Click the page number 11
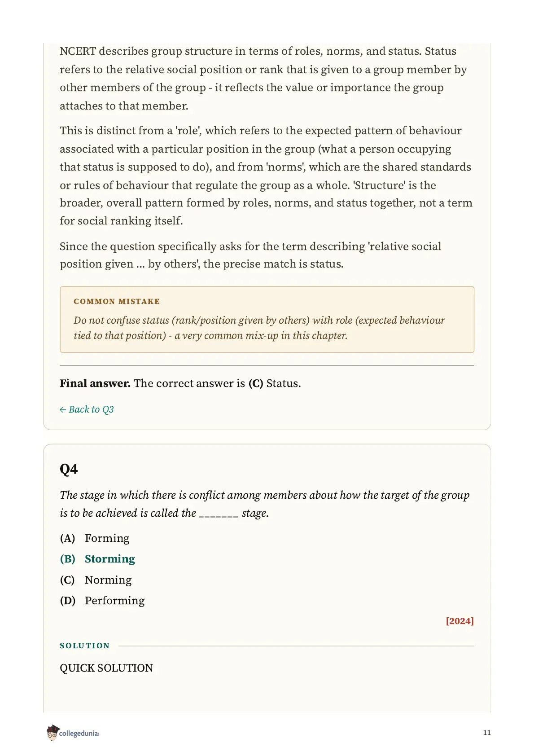 tap(487, 733)
